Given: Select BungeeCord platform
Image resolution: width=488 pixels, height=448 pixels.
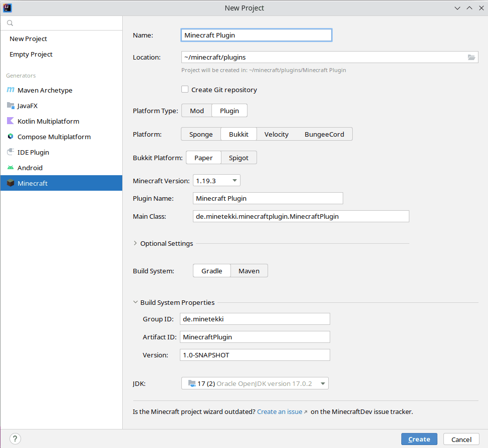Looking at the screenshot, I should point(324,134).
